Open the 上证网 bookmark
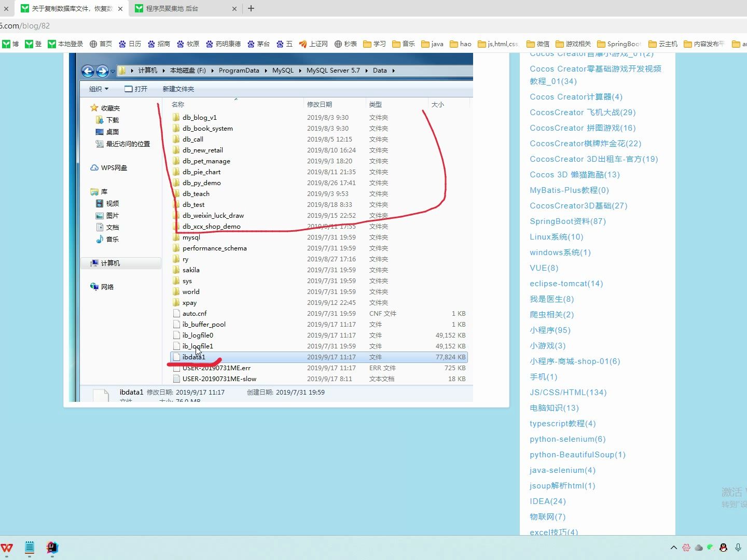Viewport: 747px width, 560px height. click(x=313, y=44)
